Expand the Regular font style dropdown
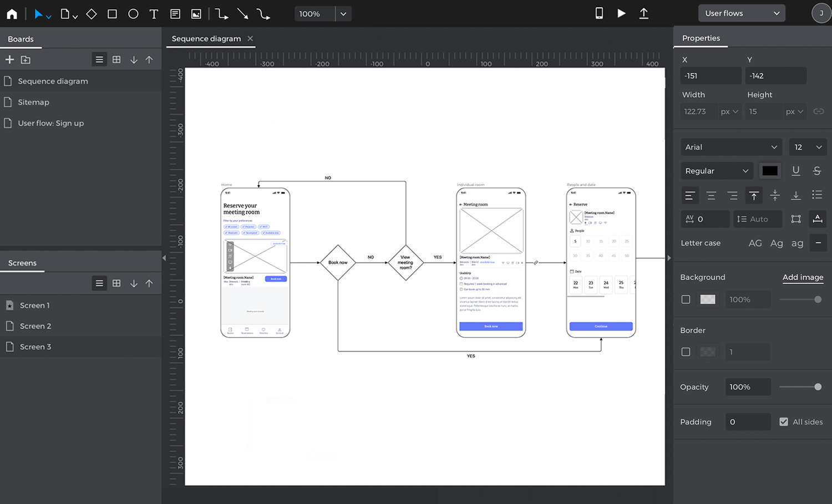Viewport: 832px width, 504px height. coord(716,171)
